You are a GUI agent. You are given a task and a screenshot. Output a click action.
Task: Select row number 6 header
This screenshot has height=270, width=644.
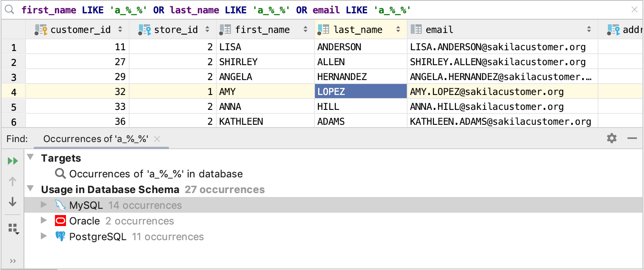[13, 122]
